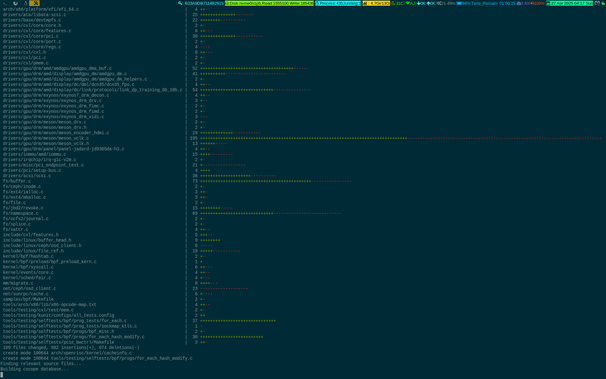The image size is (606, 379).
Task: Click the line drivers/scsi/scsi.c
Action: click(27, 176)
